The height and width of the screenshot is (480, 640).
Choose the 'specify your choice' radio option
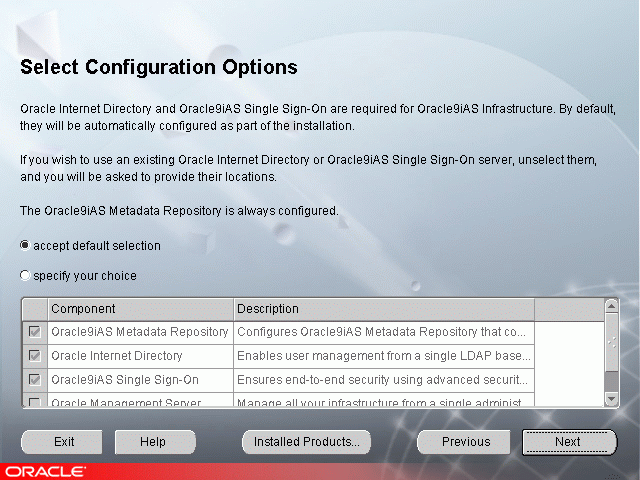click(x=25, y=276)
